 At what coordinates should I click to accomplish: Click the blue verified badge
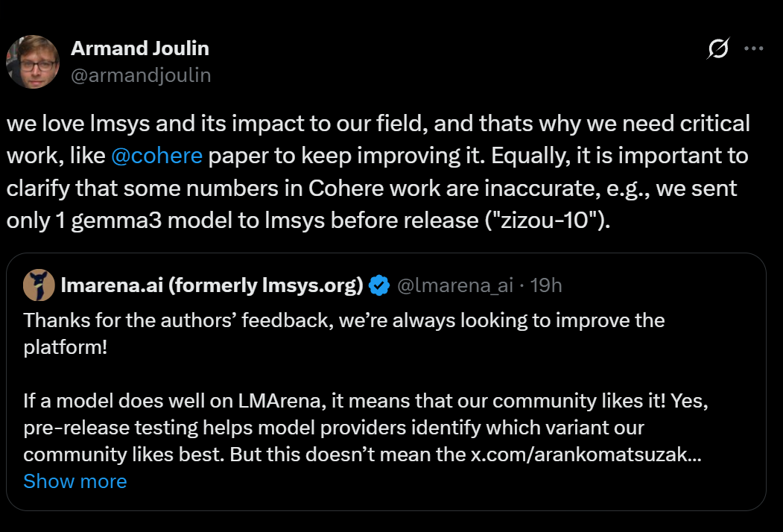(380, 285)
